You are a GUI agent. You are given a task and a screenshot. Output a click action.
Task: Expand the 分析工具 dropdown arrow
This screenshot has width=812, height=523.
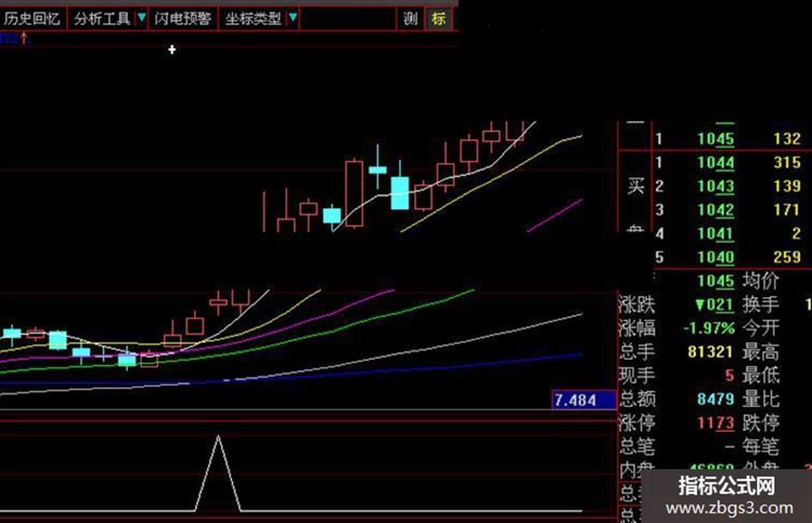(142, 19)
